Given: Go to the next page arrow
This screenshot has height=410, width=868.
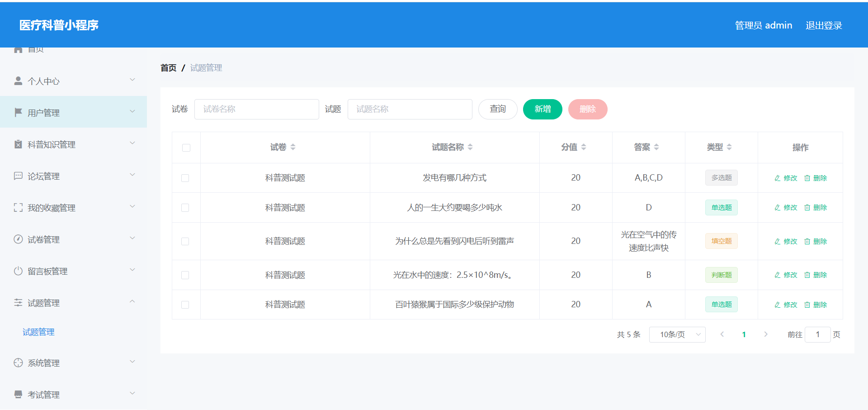Looking at the screenshot, I should 766,334.
